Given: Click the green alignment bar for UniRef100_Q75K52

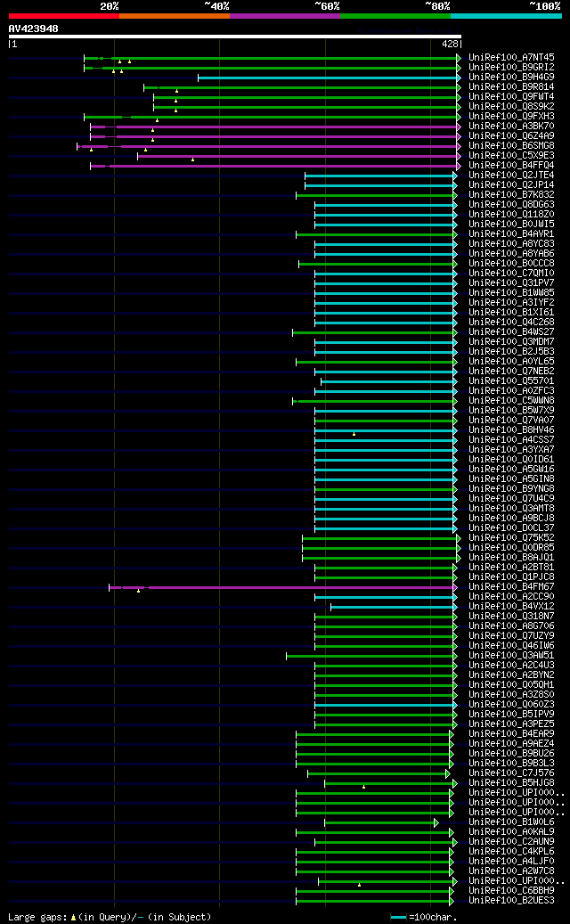Looking at the screenshot, I should [x=381, y=538].
